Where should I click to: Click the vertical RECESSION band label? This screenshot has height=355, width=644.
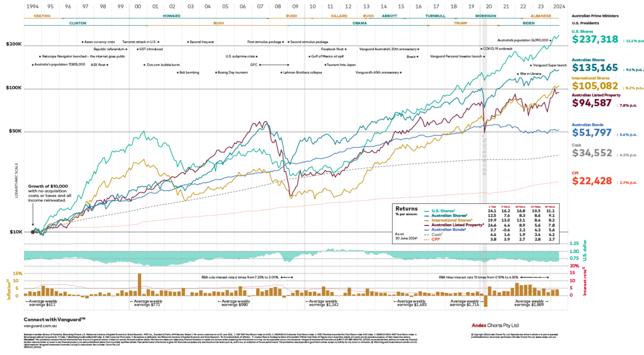point(484,156)
